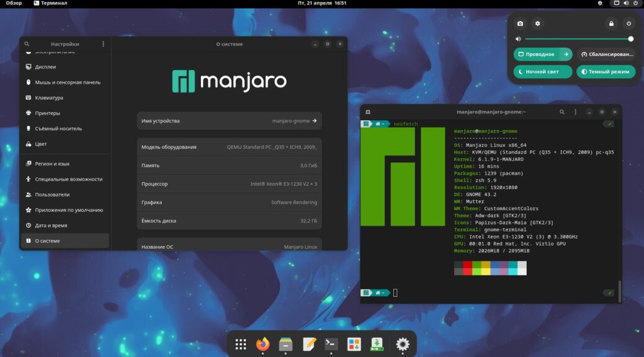The width and height of the screenshot is (644, 357).
Task: Toggle the Проводное wired connection
Action: (536, 55)
